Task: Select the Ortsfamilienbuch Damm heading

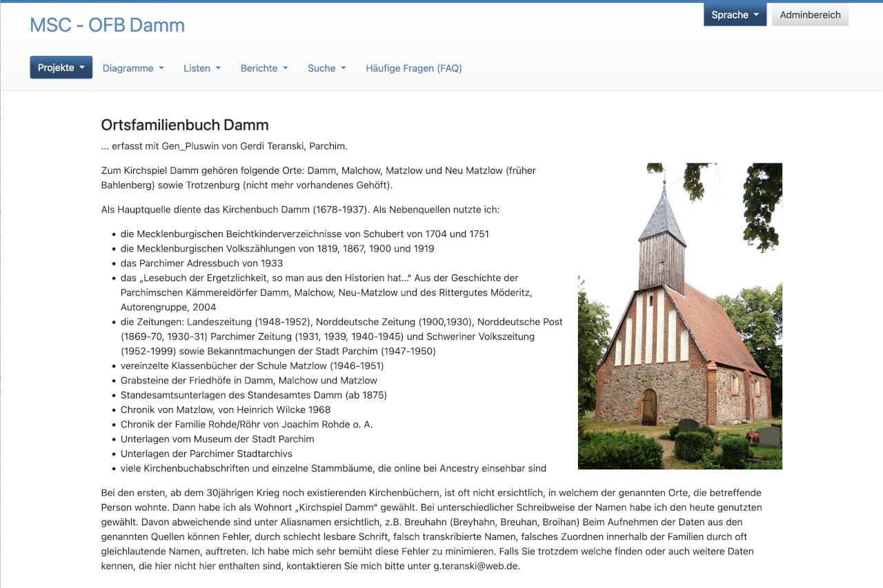Action: click(184, 125)
